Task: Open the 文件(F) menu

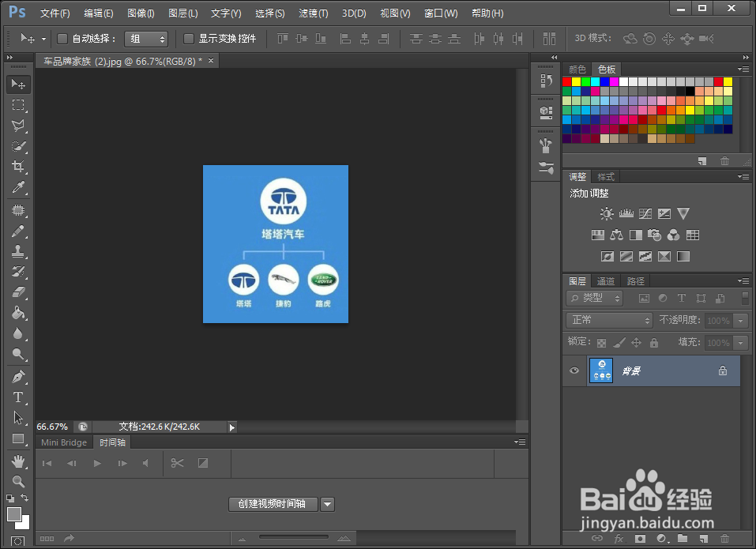Action: [x=55, y=13]
